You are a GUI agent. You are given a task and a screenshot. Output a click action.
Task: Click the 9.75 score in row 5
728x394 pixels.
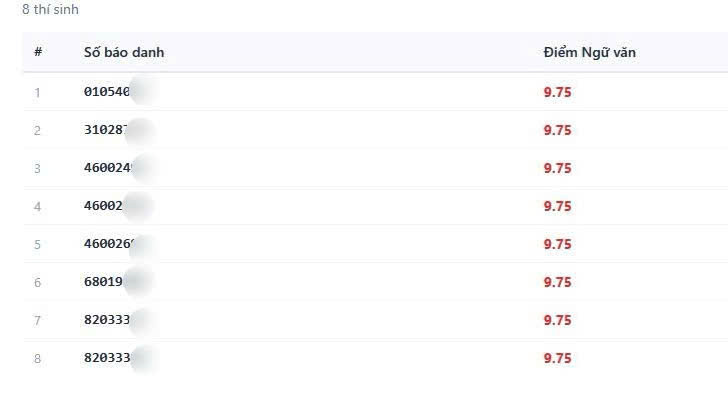[558, 245]
